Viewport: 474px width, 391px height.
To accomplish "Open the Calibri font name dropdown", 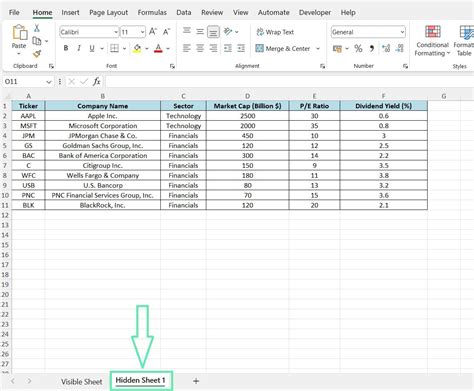I will pos(116,32).
